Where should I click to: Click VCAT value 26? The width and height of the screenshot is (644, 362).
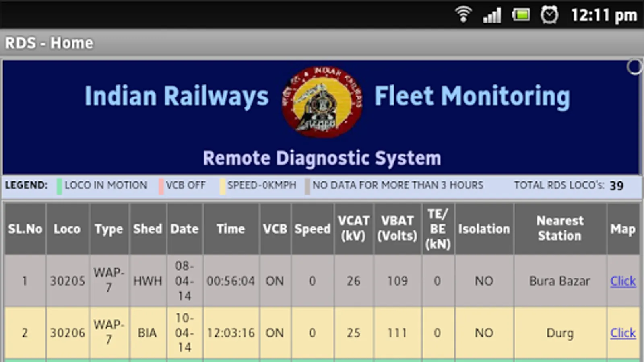(354, 281)
